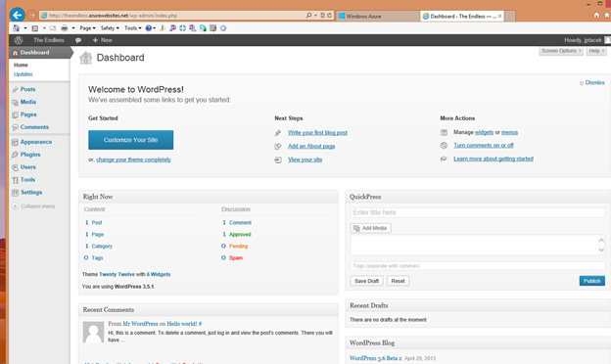Open Settings in the WordPress sidebar

[x=31, y=192]
